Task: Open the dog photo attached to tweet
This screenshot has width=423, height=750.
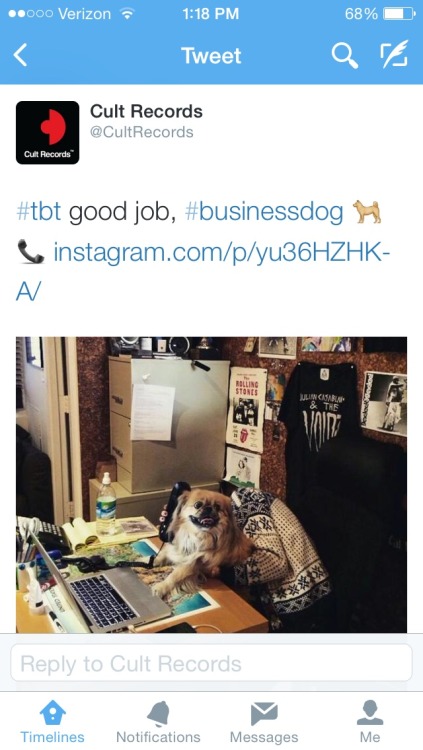Action: click(212, 485)
